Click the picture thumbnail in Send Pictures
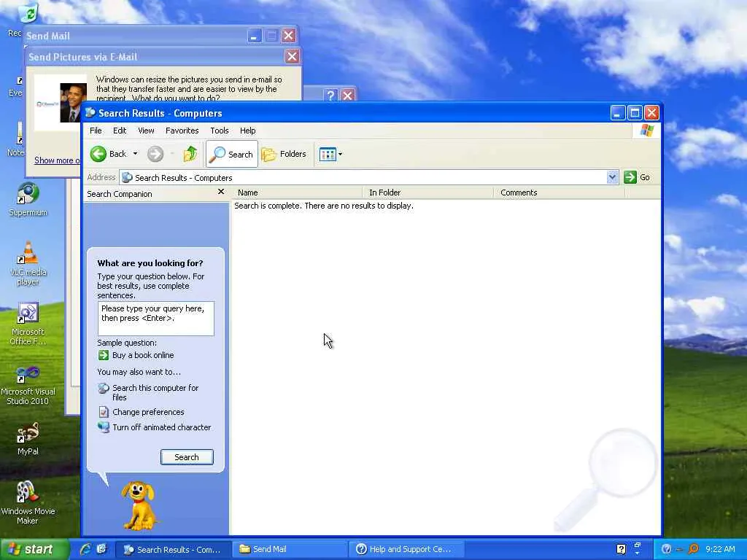 point(61,102)
